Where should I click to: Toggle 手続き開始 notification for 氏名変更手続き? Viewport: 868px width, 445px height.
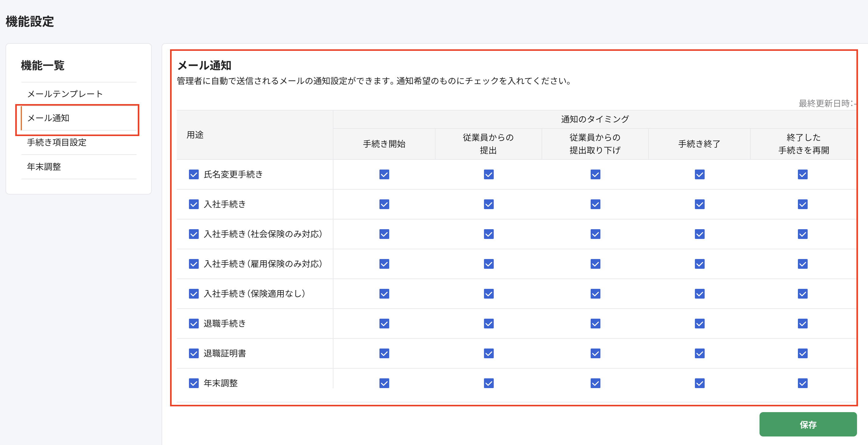[x=384, y=174]
